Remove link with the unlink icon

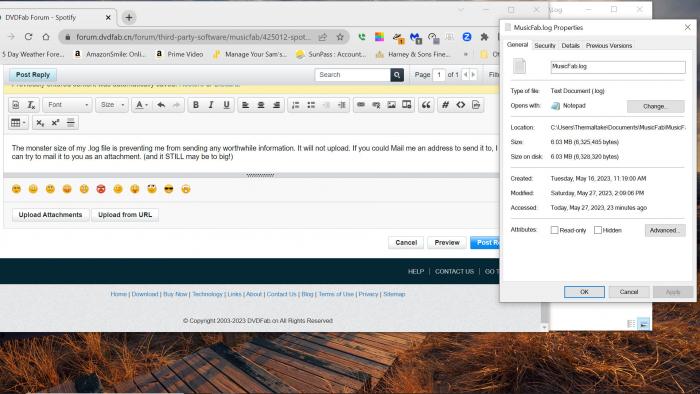[x=376, y=105]
